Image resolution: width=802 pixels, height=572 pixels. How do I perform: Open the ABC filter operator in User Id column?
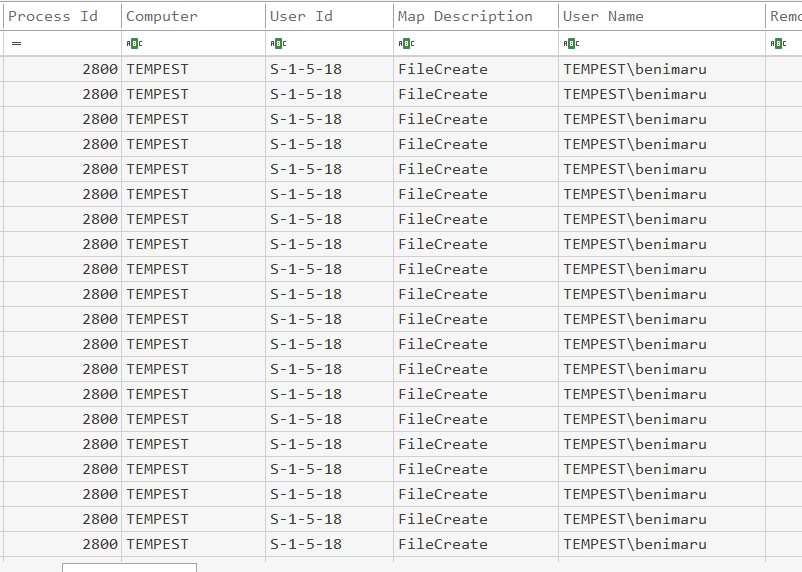[278, 43]
